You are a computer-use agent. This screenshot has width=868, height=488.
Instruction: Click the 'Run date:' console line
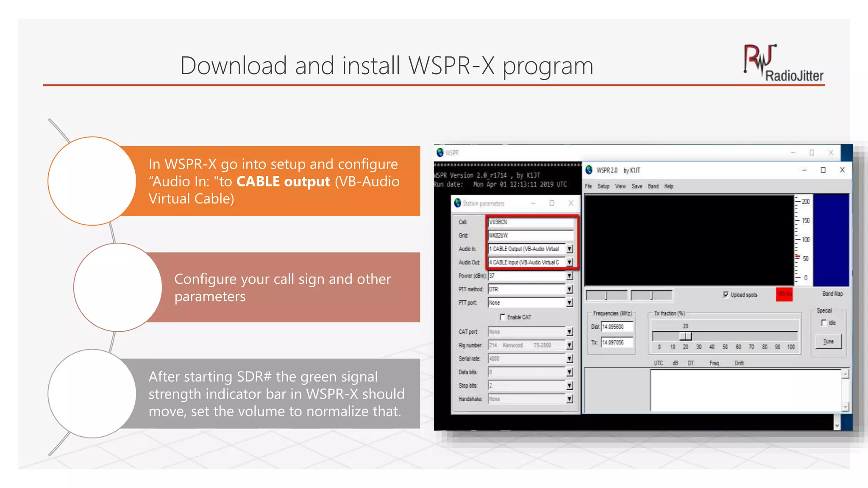click(500, 185)
